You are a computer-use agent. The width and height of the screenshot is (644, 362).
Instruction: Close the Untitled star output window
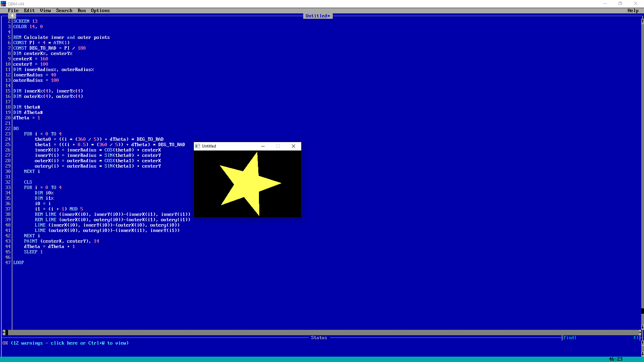tap(293, 146)
